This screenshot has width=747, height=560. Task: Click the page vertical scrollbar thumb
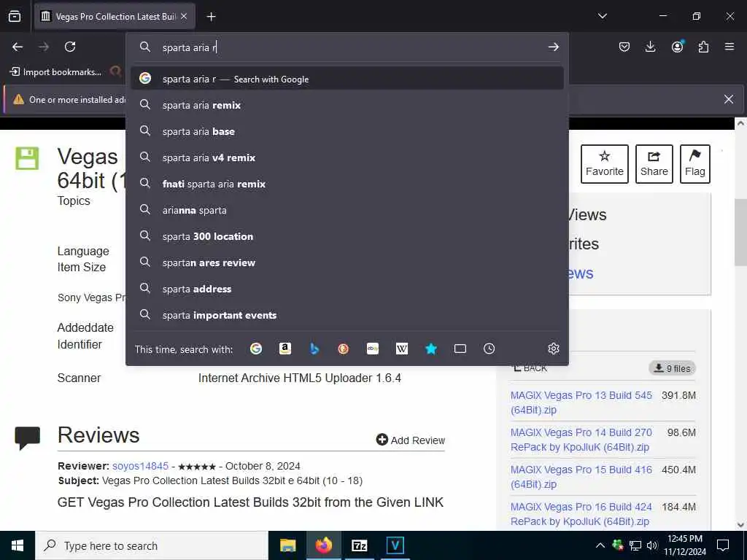pyautogui.click(x=740, y=233)
